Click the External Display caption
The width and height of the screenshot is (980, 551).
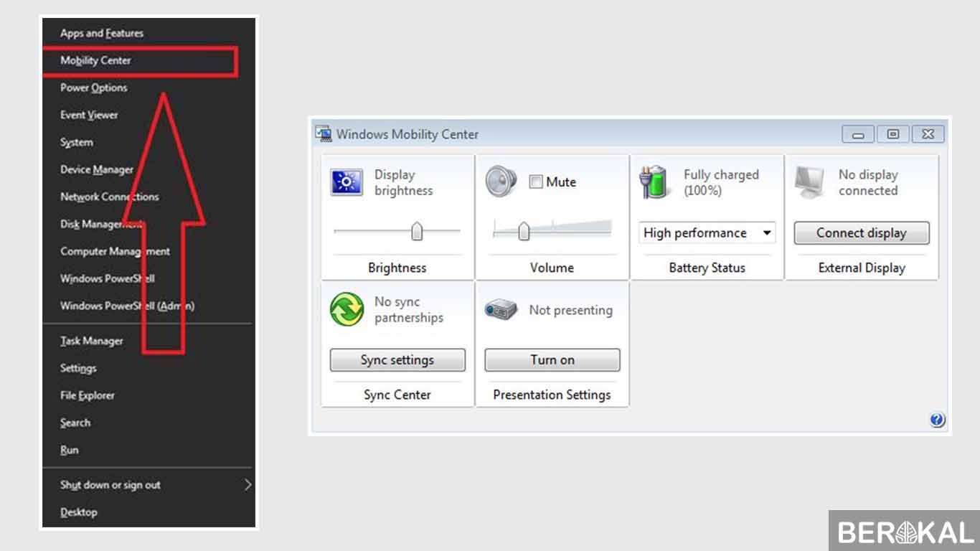pos(862,268)
